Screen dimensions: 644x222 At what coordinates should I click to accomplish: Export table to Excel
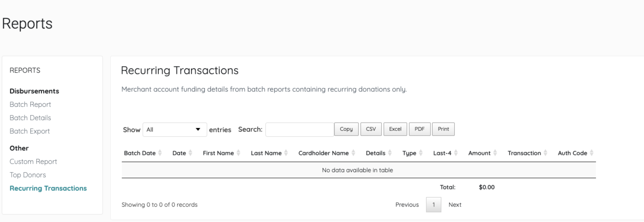[395, 129]
